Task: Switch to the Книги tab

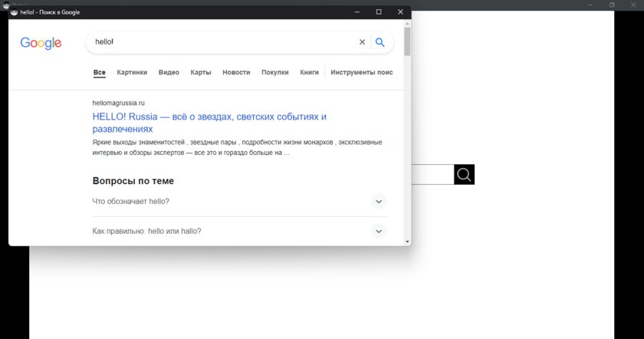Action: pos(309,72)
